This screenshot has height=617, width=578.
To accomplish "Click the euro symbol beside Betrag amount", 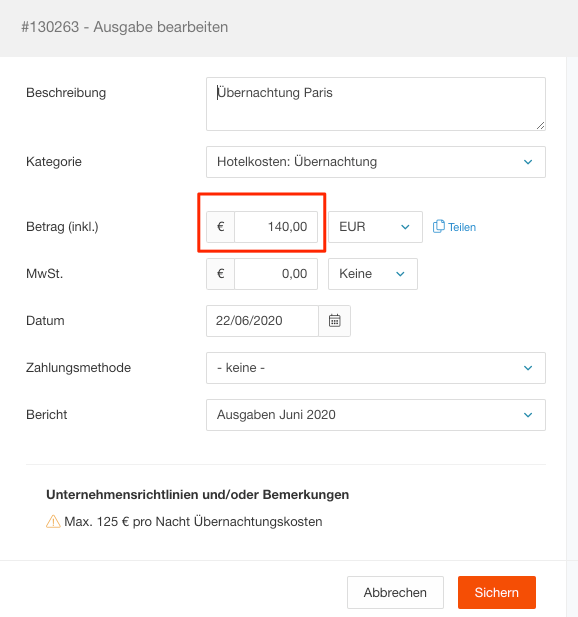I will click(x=220, y=227).
